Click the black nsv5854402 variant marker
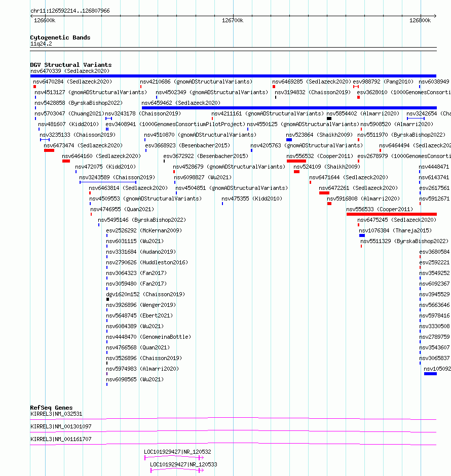This screenshot has height=476, width=451. tap(329, 118)
